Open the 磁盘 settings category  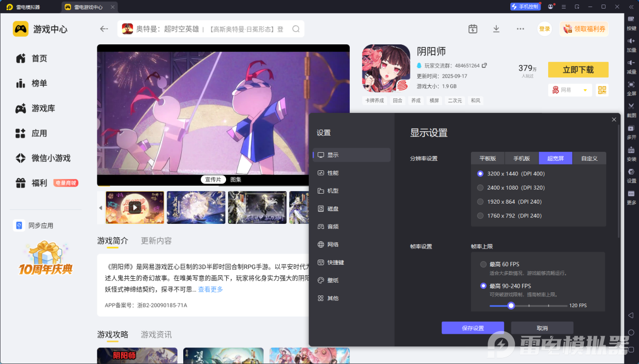click(352, 209)
